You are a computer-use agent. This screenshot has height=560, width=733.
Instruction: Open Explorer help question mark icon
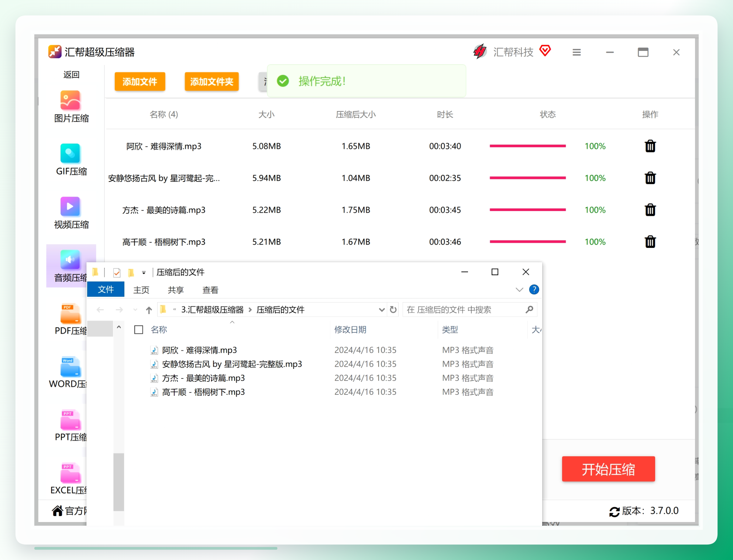pos(534,290)
